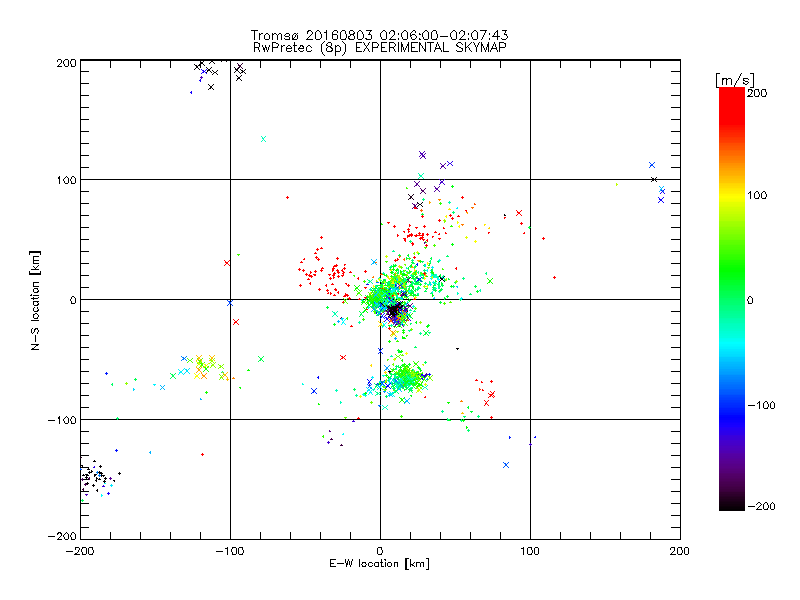Click the x-axis tick label '200'
The image size is (800, 600).
coord(680,551)
